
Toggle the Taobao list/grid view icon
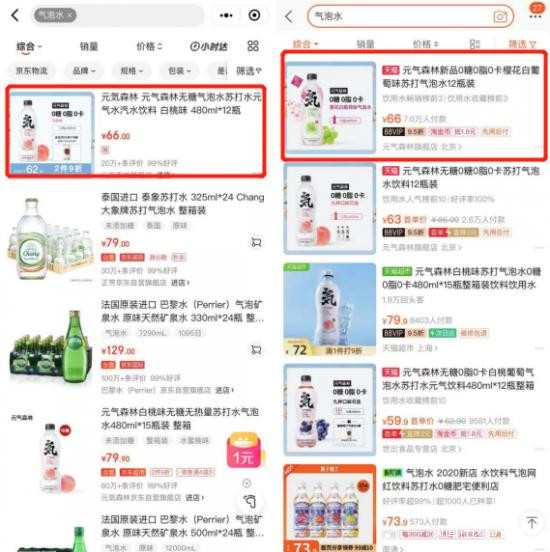[x=474, y=44]
